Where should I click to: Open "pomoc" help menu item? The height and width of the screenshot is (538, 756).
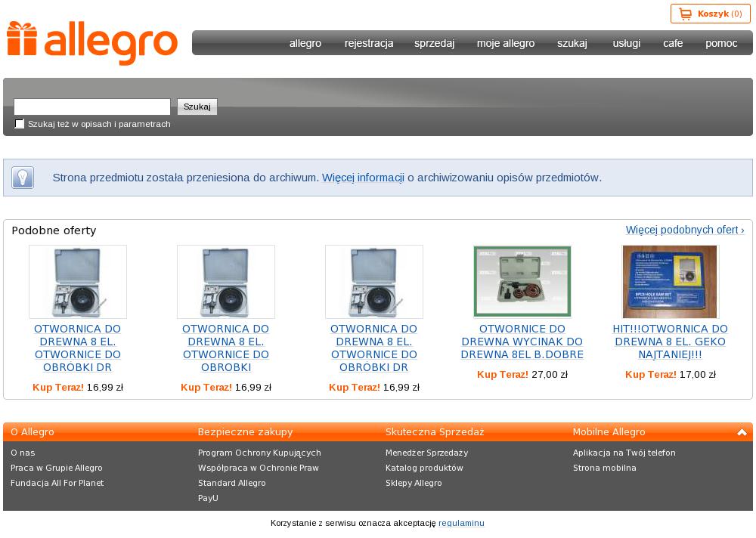[x=721, y=43]
